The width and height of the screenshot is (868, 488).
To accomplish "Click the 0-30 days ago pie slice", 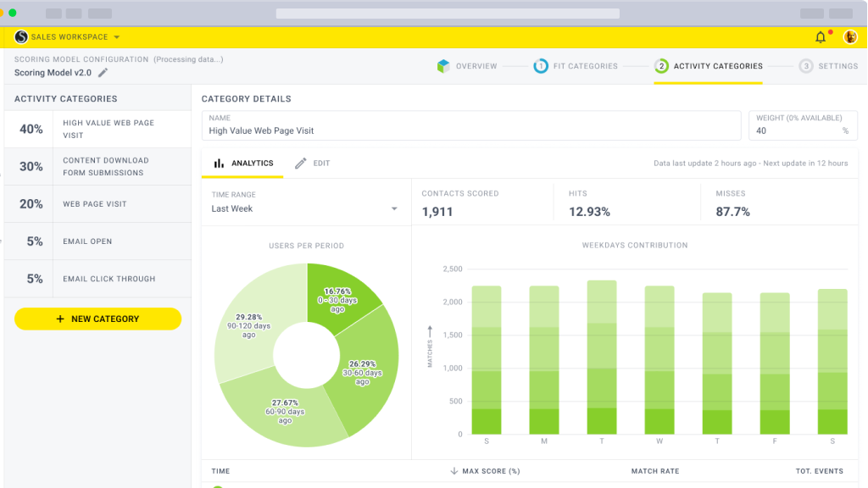I will tap(343, 291).
